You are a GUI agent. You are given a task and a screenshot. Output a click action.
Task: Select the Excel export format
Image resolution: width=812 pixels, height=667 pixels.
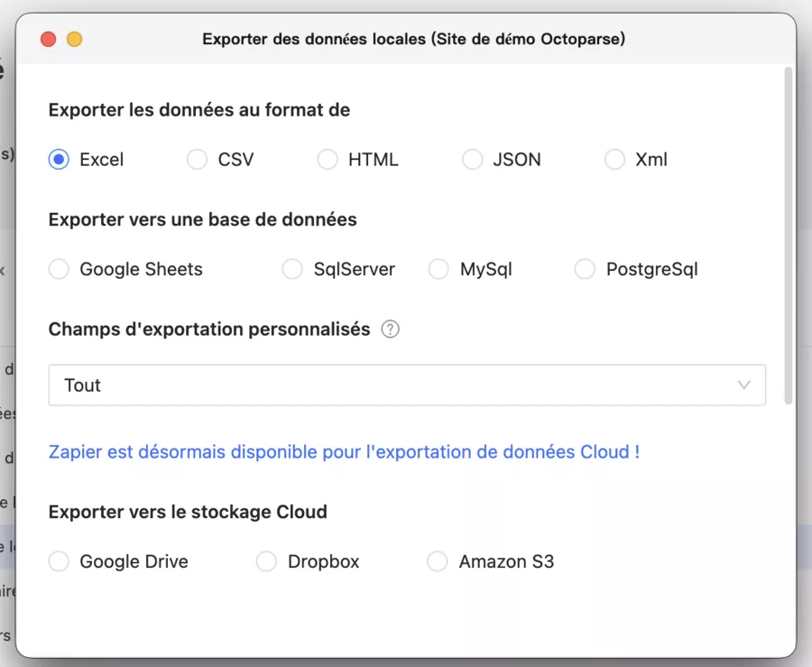[59, 159]
